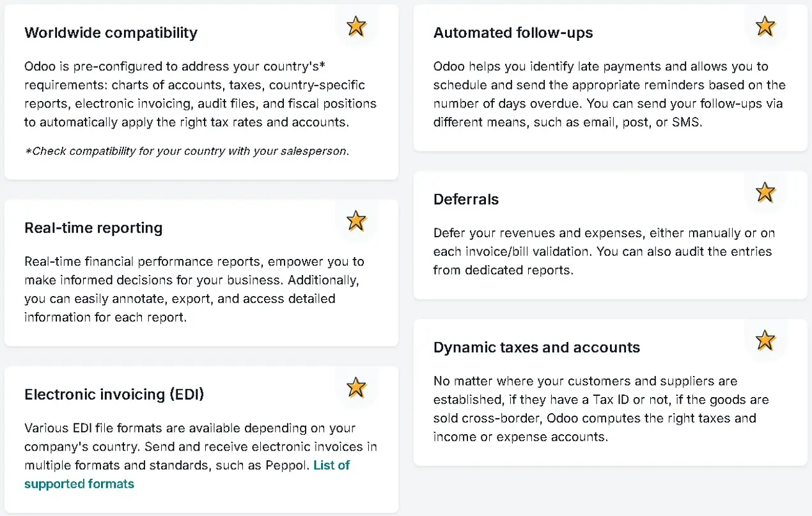This screenshot has height=516, width=812.
Task: Click the Electronic invoicing (EDI) heading
Action: coord(114,395)
